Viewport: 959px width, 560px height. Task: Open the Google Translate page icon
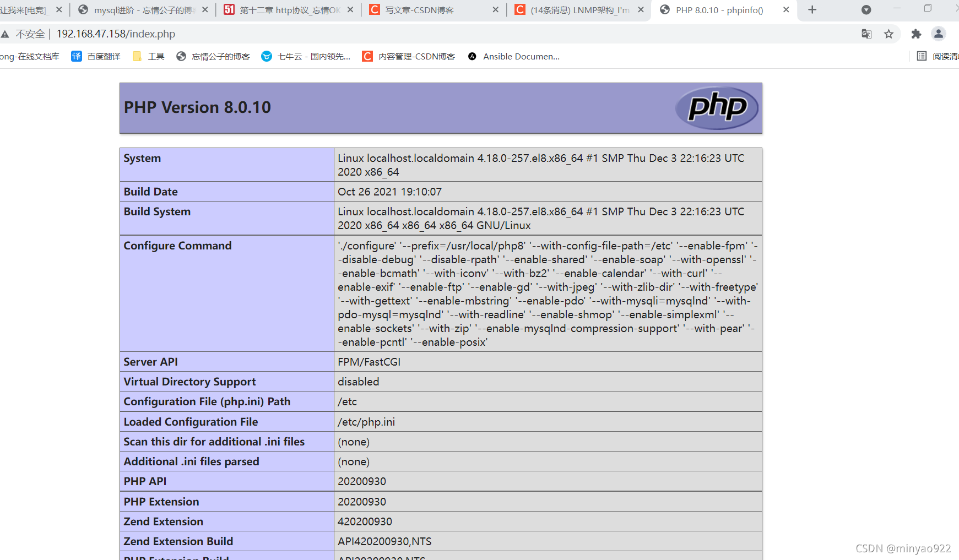pos(866,34)
